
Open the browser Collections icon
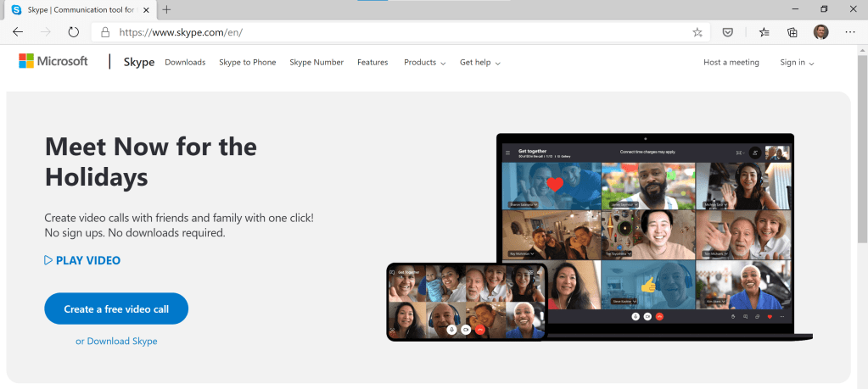[x=792, y=32]
